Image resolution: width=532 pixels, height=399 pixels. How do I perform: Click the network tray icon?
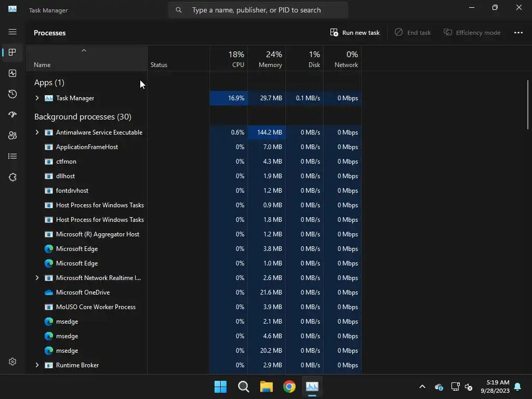(455, 387)
